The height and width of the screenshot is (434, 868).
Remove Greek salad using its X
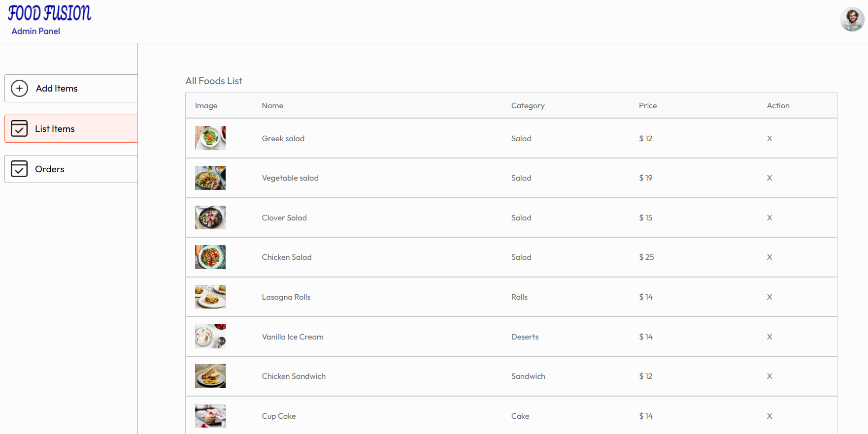[x=769, y=139]
